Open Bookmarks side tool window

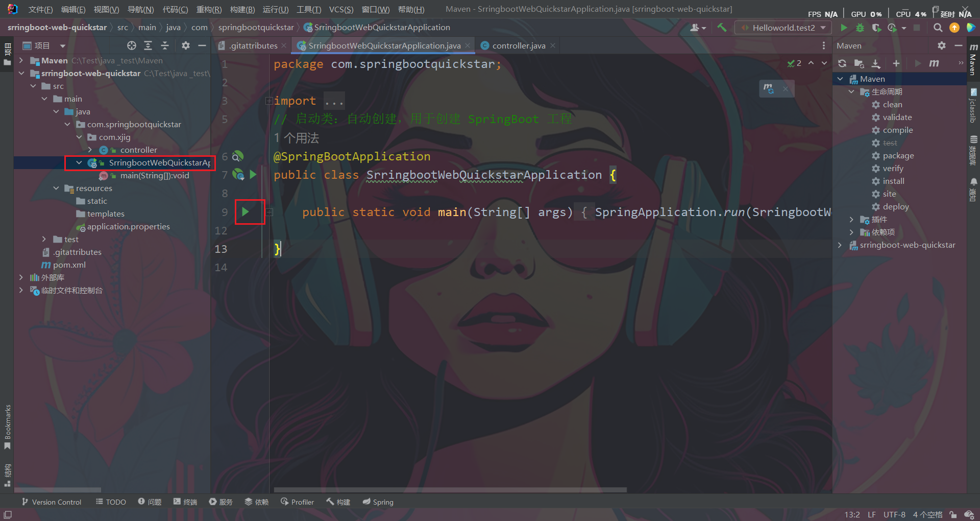tap(7, 427)
